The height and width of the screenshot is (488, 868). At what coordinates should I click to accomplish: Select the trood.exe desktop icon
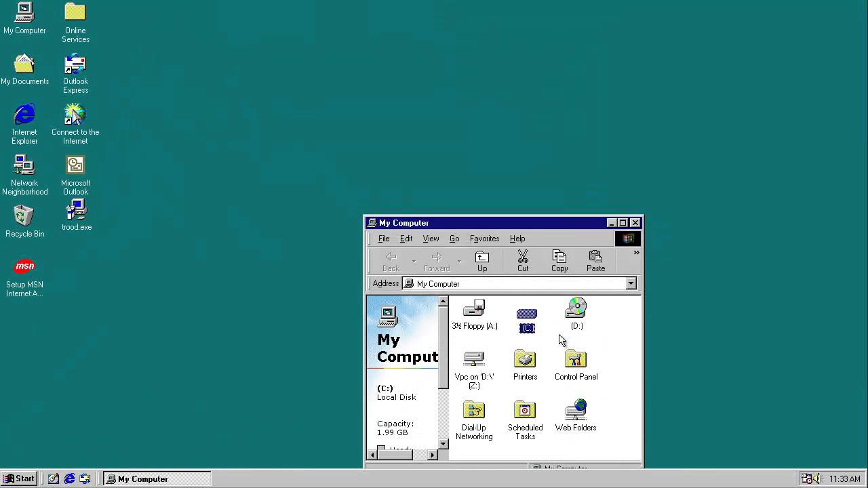click(x=76, y=216)
